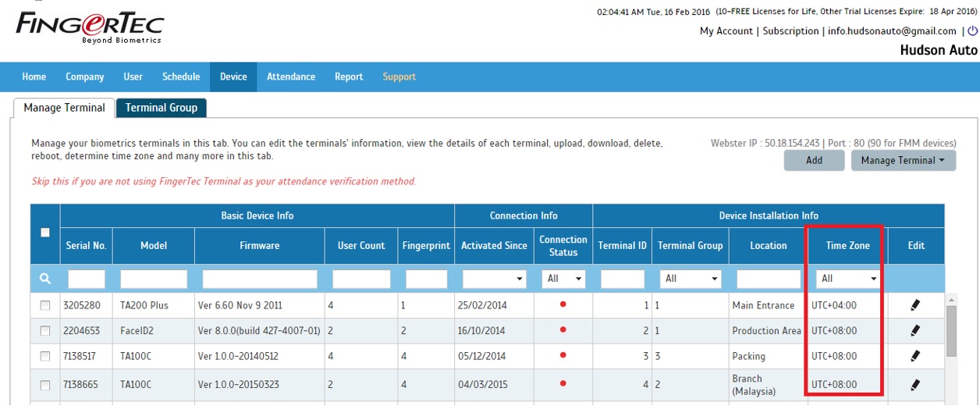The width and height of the screenshot is (980, 406).
Task: Toggle the select-all checkbox in table header
Action: tap(45, 233)
